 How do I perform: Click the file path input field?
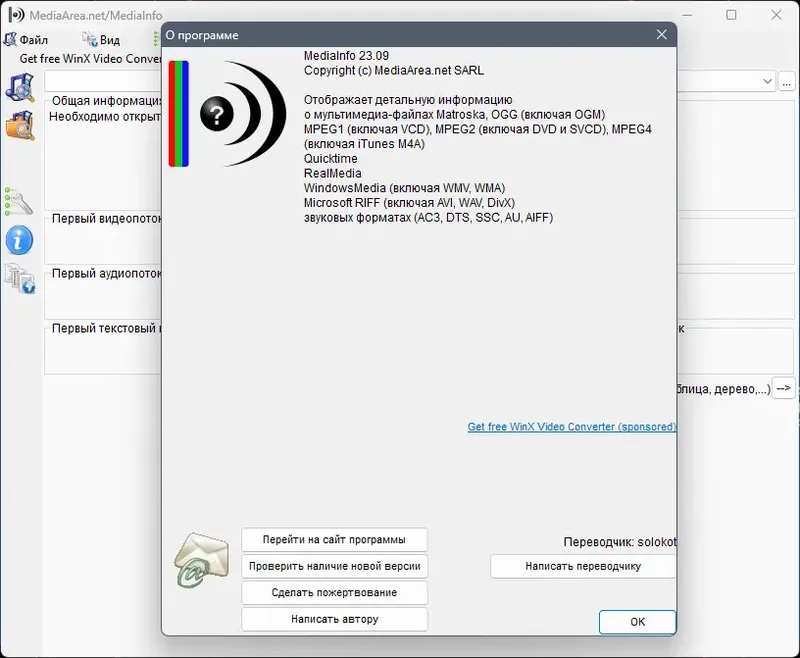tap(103, 81)
